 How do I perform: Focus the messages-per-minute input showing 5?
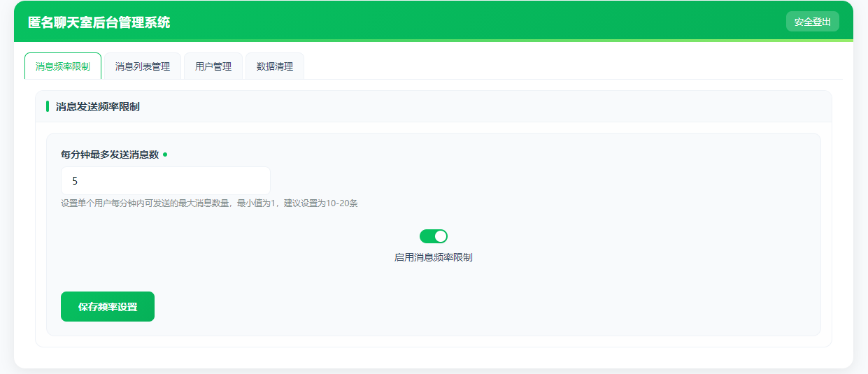tap(165, 181)
